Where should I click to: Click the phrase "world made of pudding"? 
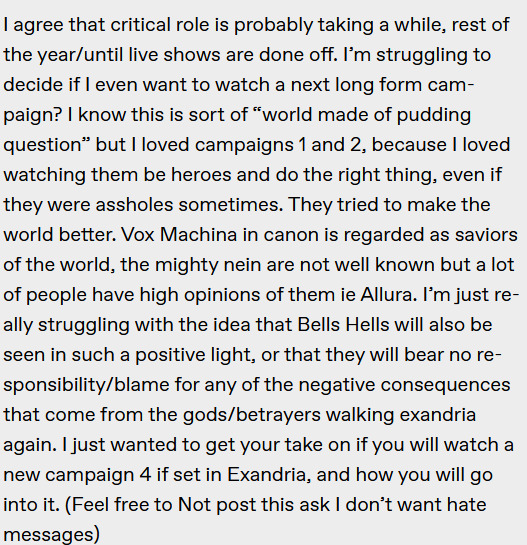tap(366, 115)
